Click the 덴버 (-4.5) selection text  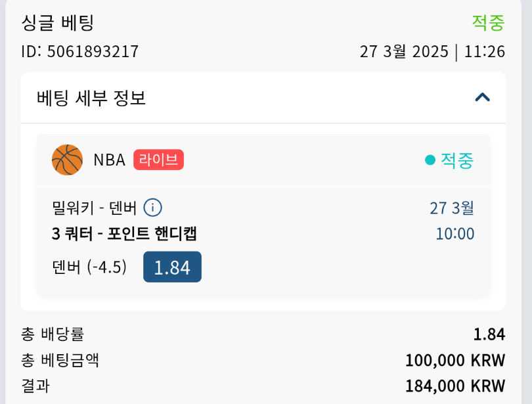(89, 267)
